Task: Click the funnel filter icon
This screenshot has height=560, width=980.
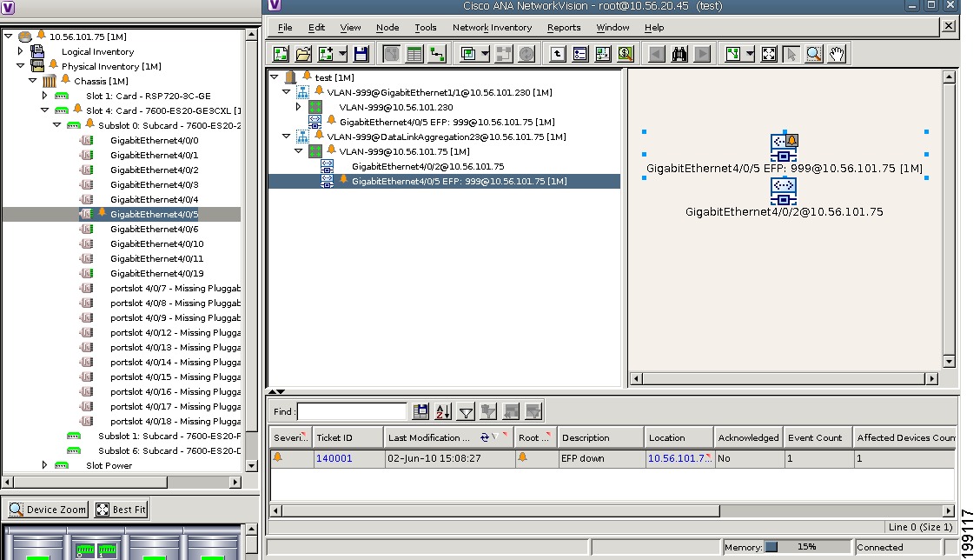Action: pyautogui.click(x=466, y=411)
